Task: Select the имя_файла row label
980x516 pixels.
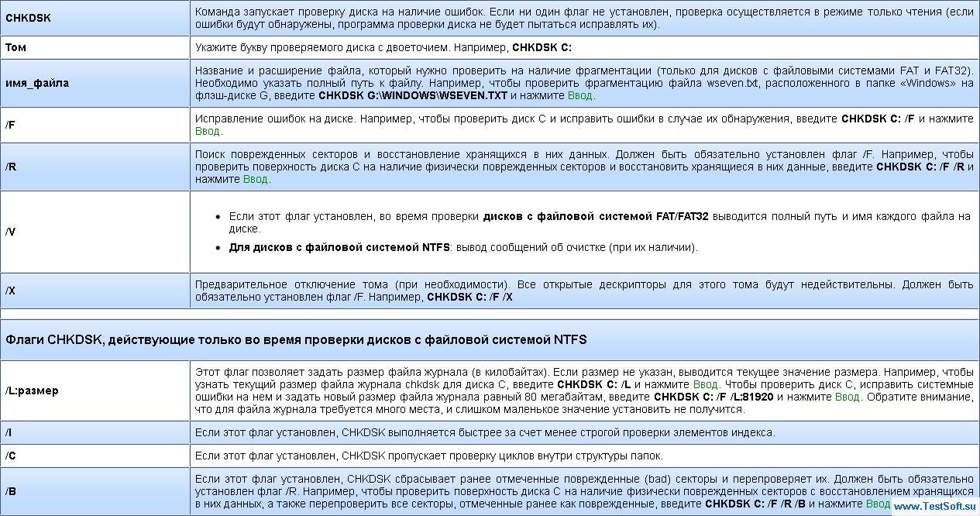Action: [37, 82]
